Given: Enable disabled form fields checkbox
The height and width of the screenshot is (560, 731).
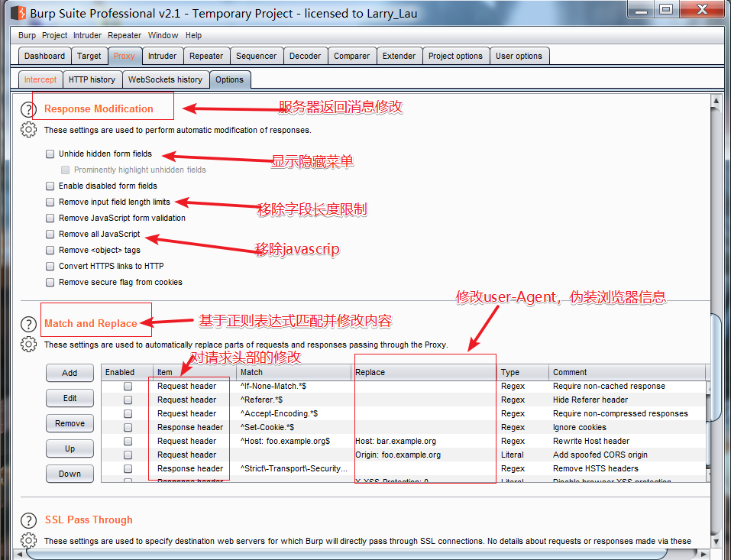Looking at the screenshot, I should (50, 186).
